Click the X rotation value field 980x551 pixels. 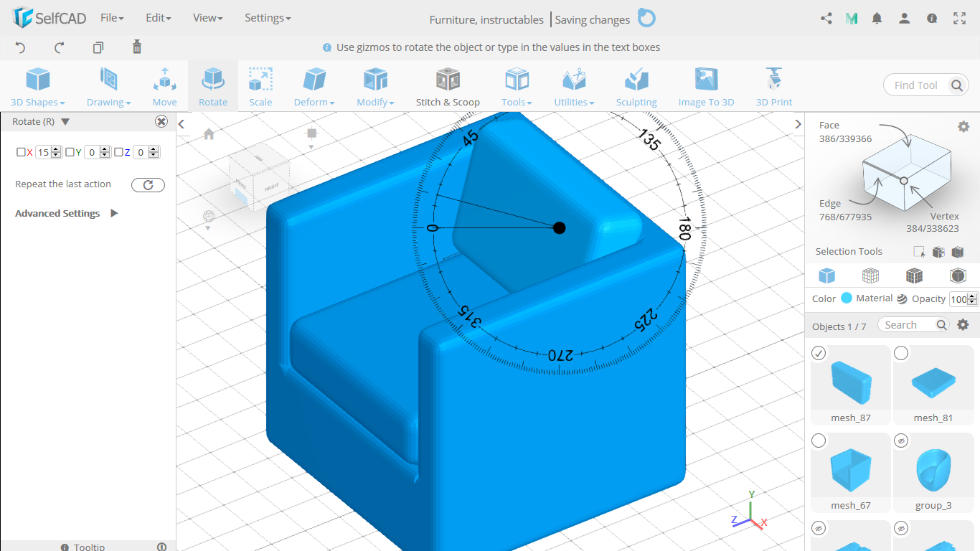(44, 152)
